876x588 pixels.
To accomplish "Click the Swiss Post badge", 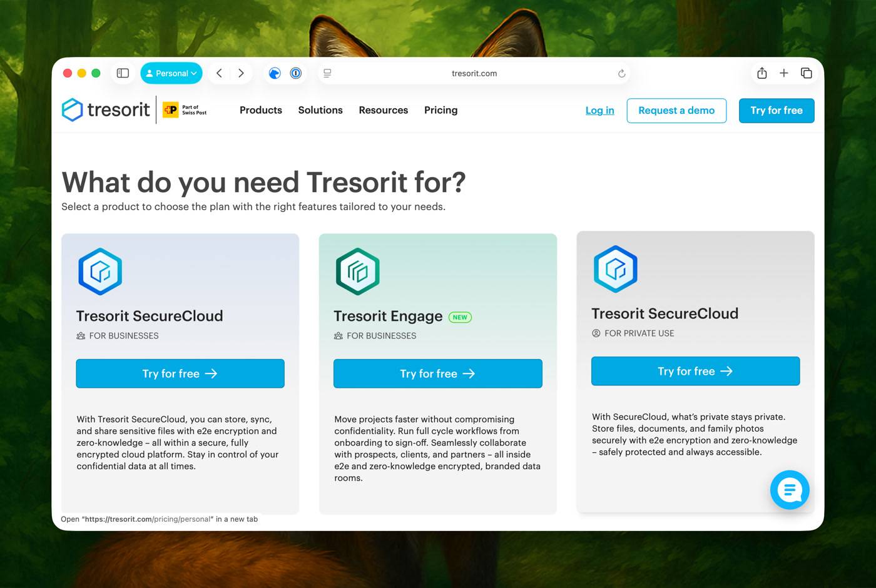I will tap(185, 110).
